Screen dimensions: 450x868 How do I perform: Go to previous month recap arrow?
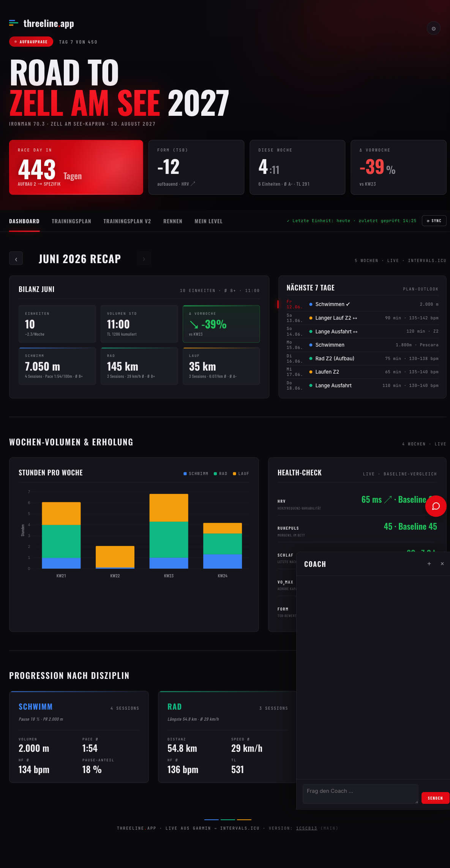[16, 259]
